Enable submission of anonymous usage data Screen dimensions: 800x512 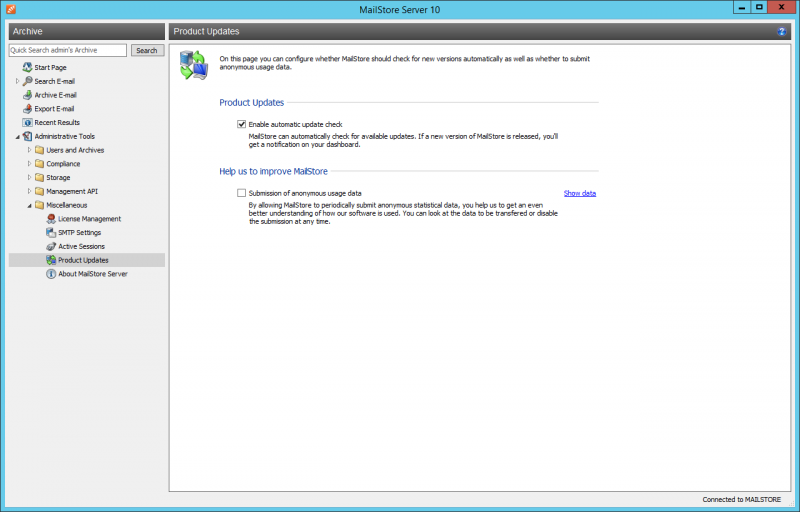[242, 193]
